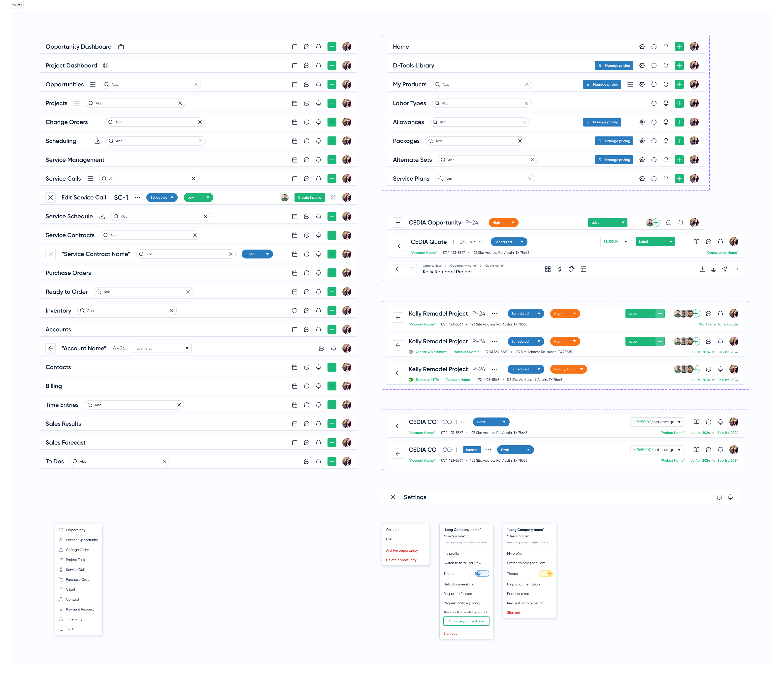Click the briefcase icon beside Opportunity Dashboard

[121, 47]
